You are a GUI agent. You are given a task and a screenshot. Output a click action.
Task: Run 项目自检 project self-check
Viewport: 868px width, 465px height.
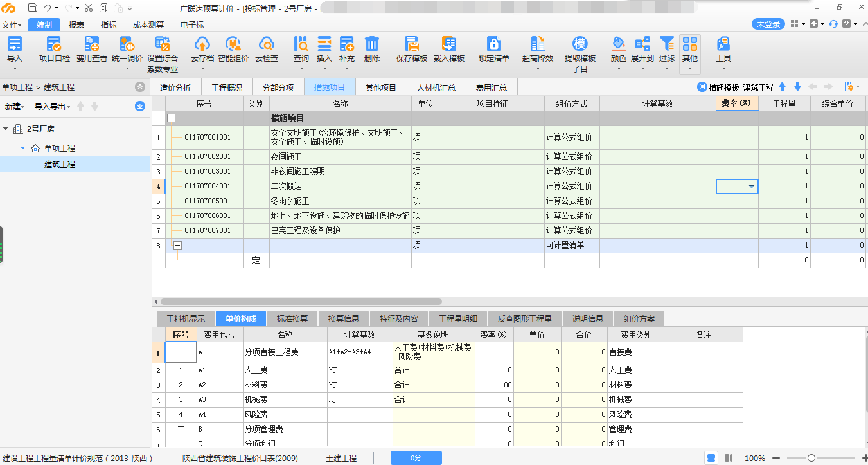pos(55,50)
